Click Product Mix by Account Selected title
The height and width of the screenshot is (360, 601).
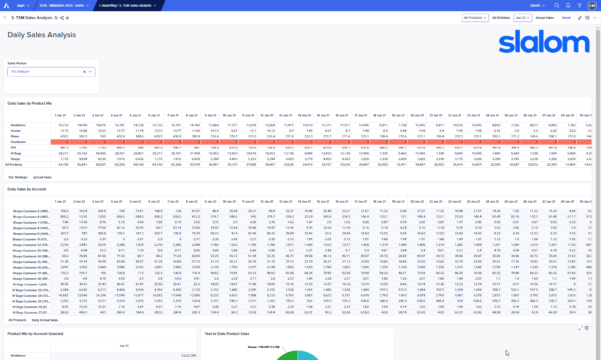click(35, 334)
